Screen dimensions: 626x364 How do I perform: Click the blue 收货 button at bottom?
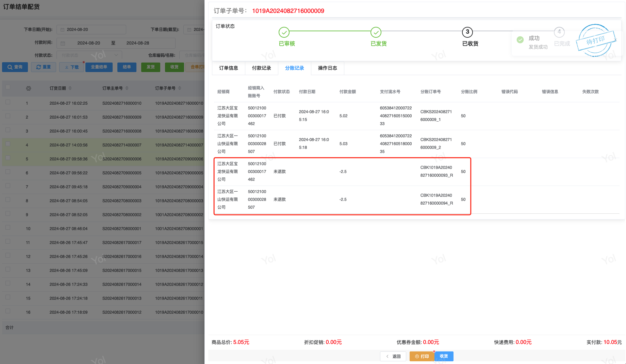click(444, 356)
